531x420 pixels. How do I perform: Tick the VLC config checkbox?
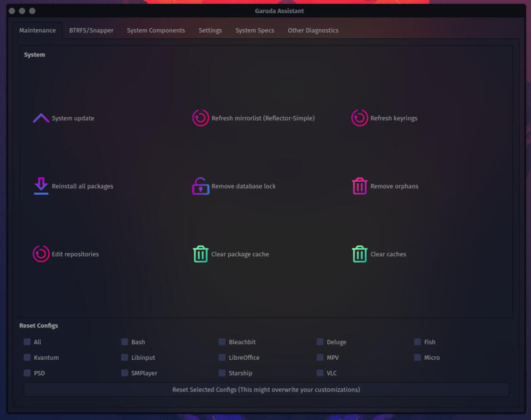(x=320, y=373)
